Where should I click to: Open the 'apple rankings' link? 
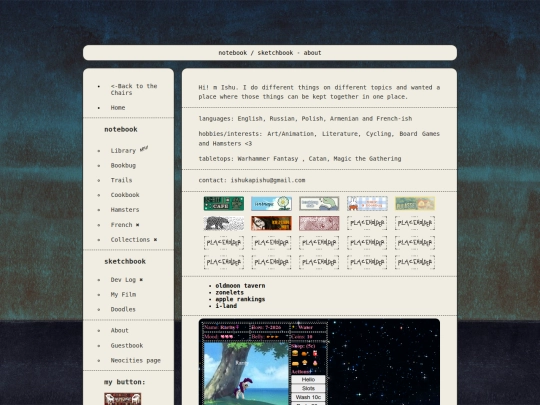tap(240, 299)
